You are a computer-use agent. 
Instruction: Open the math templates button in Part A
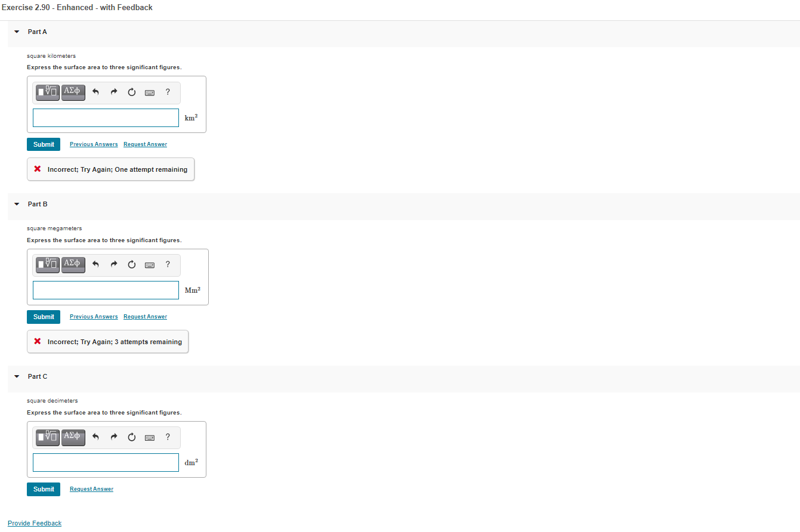point(48,92)
